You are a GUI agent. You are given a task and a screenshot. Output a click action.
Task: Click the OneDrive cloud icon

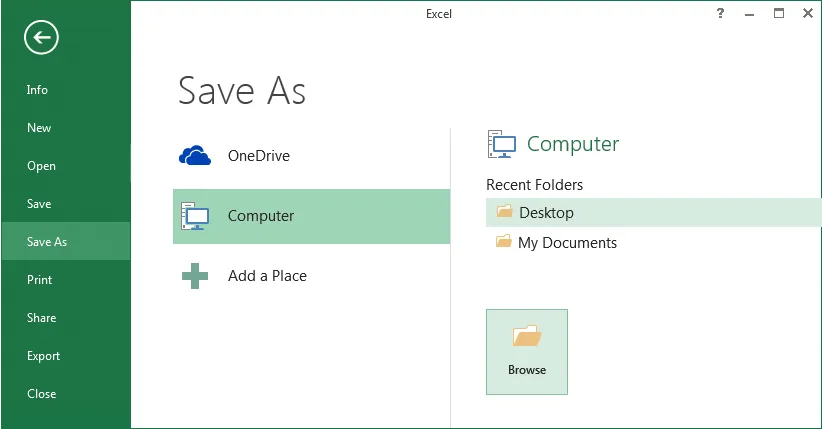pyautogui.click(x=195, y=156)
